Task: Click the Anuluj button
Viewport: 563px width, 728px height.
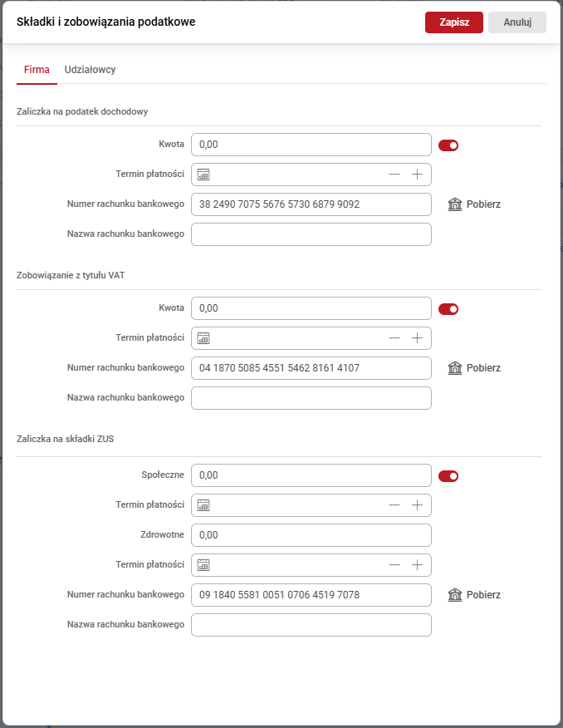Action: click(x=516, y=22)
